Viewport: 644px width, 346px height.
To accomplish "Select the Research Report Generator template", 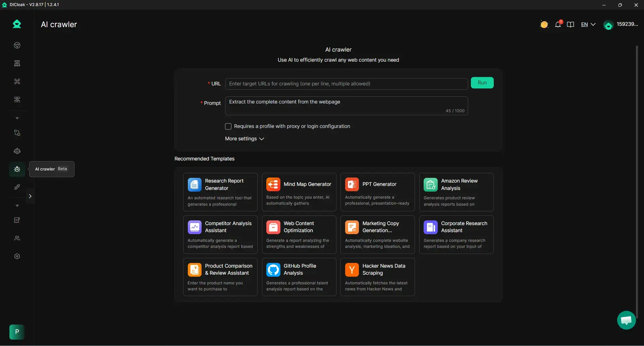I will pos(220,192).
